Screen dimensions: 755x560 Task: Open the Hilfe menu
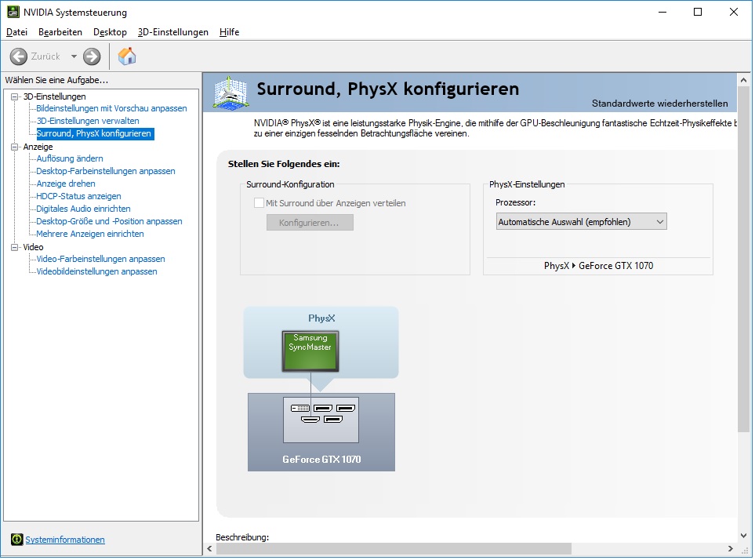[229, 32]
